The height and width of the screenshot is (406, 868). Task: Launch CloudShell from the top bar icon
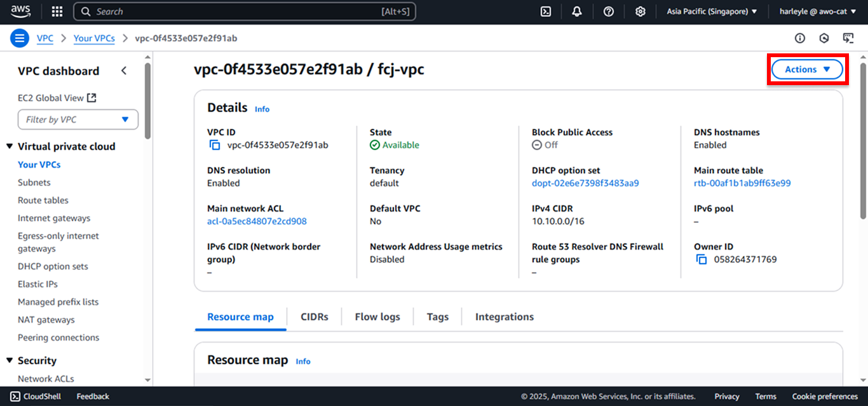(545, 11)
